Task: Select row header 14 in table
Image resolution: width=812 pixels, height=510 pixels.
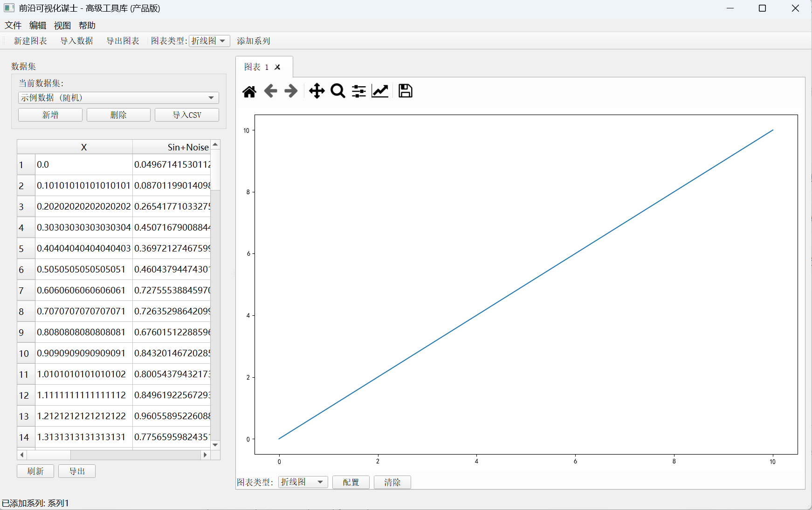Action: click(26, 437)
